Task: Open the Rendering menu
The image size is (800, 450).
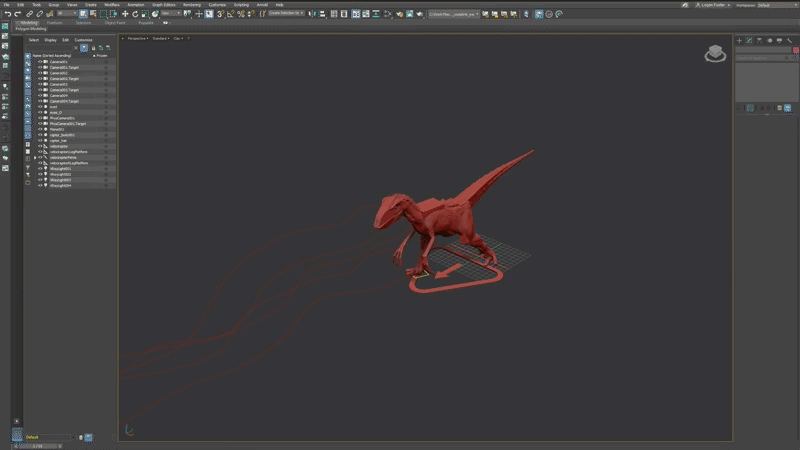Action: click(192, 5)
